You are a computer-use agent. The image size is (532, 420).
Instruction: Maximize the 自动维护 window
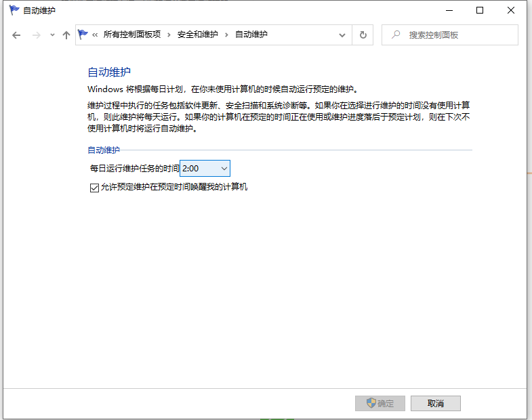coord(480,11)
